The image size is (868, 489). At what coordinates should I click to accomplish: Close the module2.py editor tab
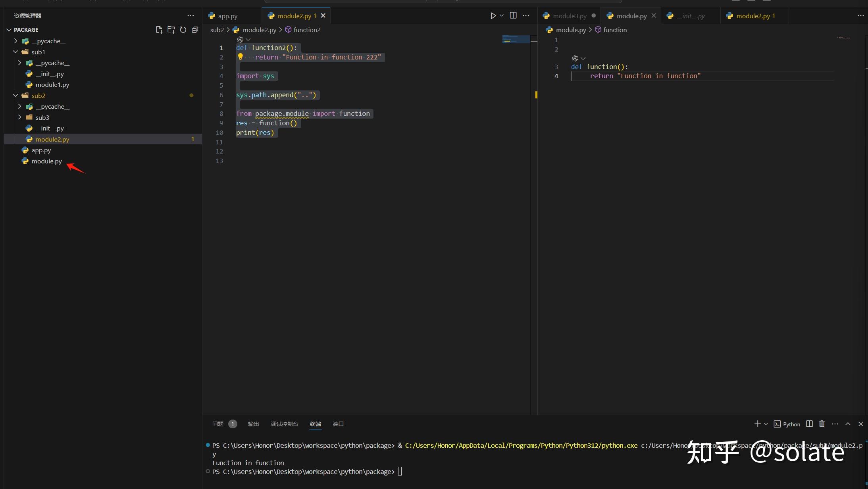pos(323,15)
